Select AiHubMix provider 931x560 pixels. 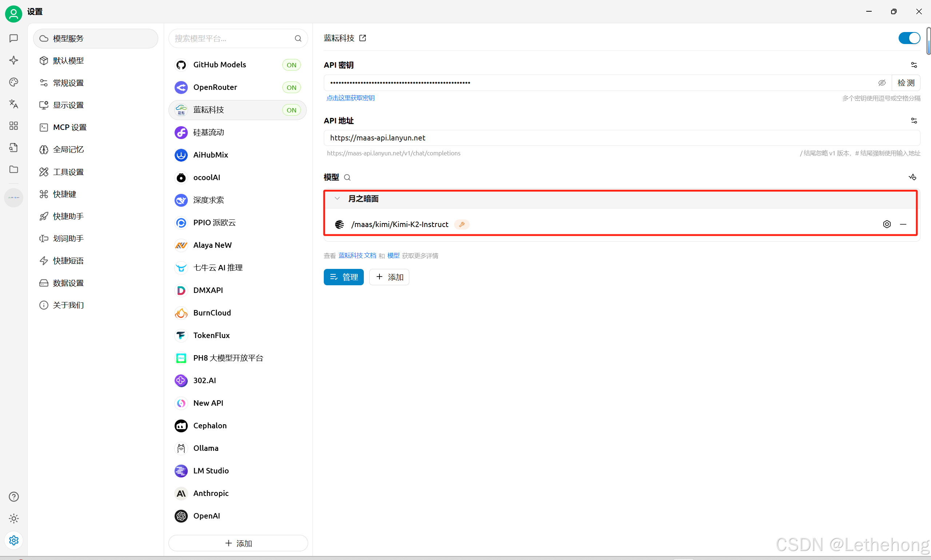pyautogui.click(x=238, y=155)
